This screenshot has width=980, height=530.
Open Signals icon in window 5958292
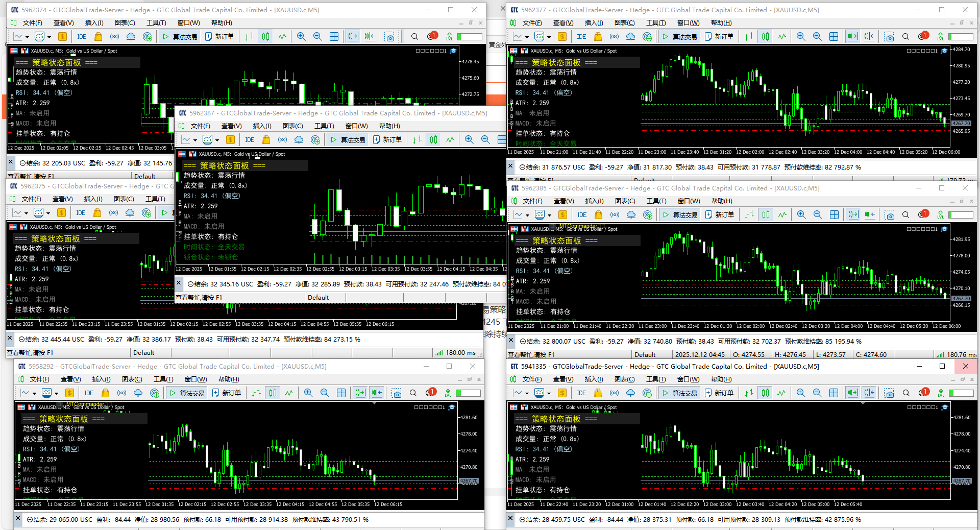121,393
